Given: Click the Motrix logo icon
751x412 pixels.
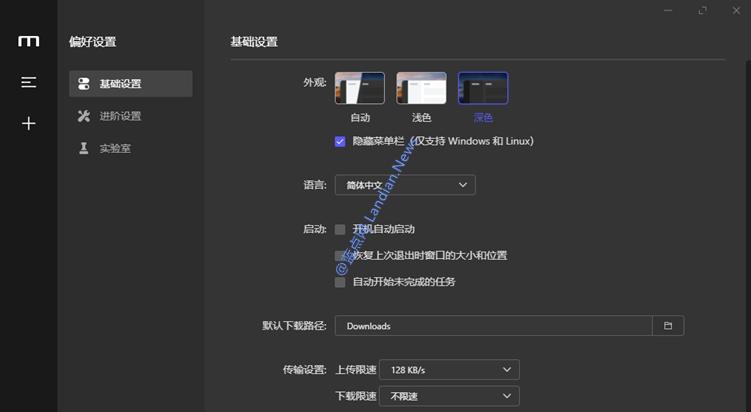Looking at the screenshot, I should [x=29, y=41].
